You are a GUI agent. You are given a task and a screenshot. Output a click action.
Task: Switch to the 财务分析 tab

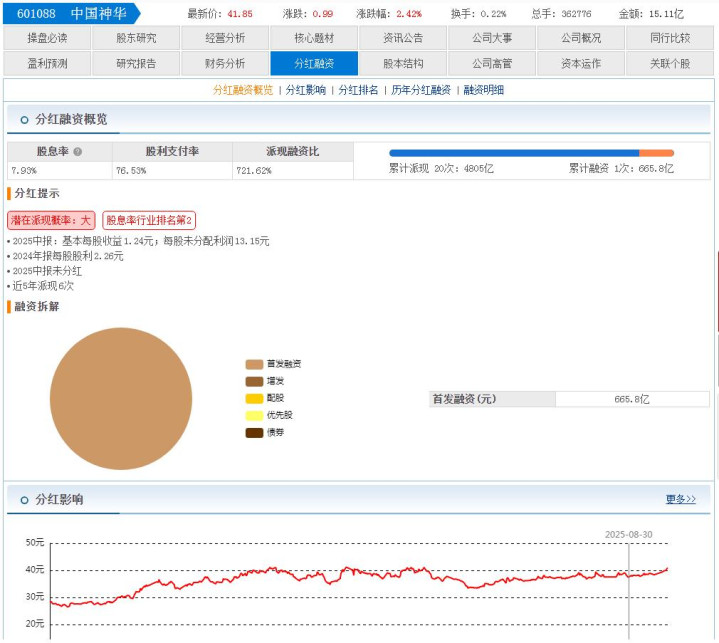[x=225, y=63]
